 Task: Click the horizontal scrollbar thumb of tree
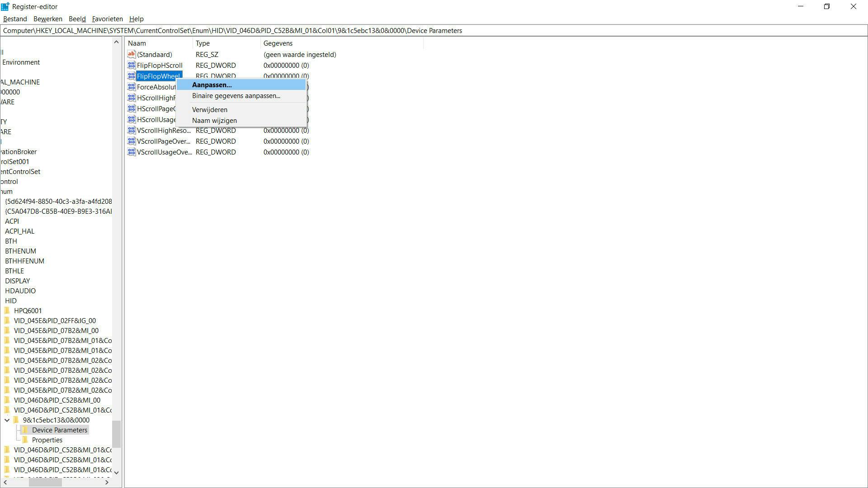(45, 482)
